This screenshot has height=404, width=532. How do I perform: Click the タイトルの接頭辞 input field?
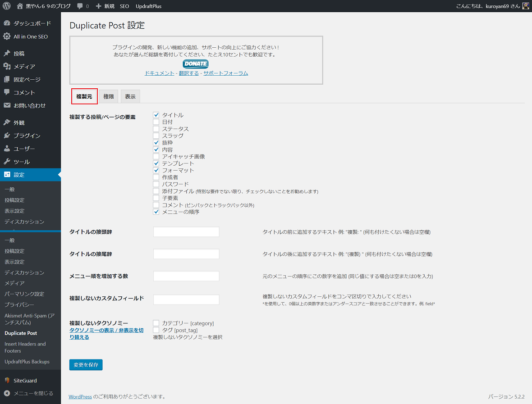[186, 232]
